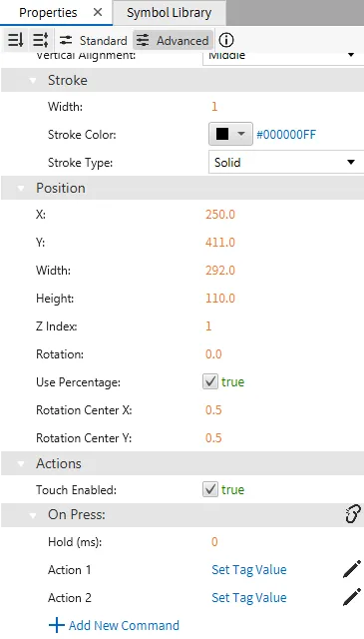
Task: Close the Properties tab
Action: coord(98,13)
